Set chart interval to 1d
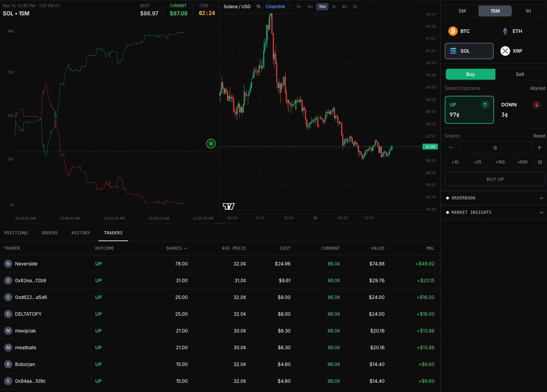 pos(355,6)
